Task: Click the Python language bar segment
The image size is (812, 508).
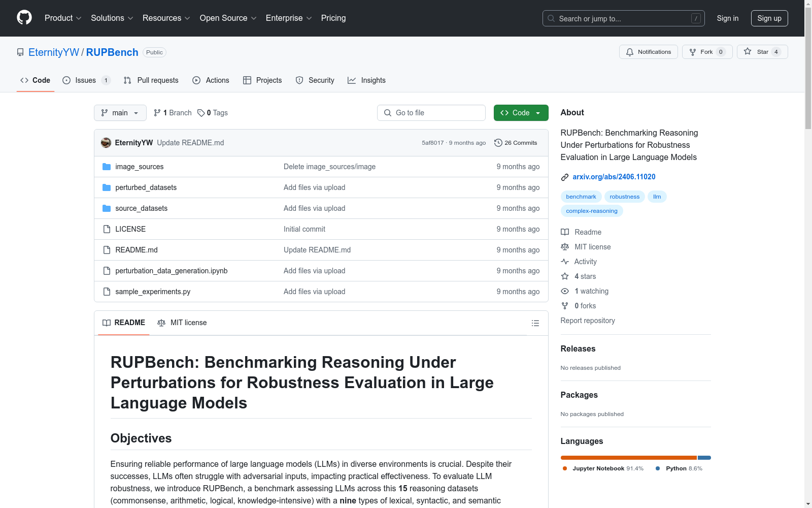Action: click(704, 458)
